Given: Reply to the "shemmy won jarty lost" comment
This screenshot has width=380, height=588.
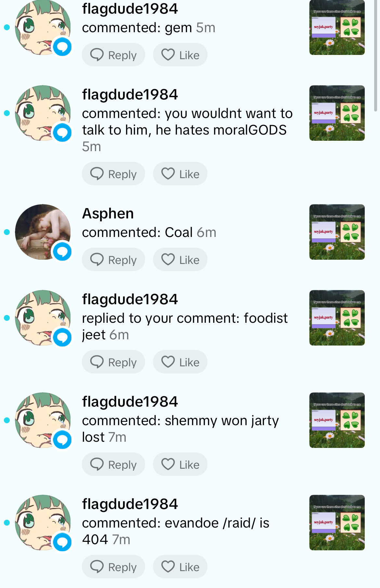Looking at the screenshot, I should click(113, 464).
